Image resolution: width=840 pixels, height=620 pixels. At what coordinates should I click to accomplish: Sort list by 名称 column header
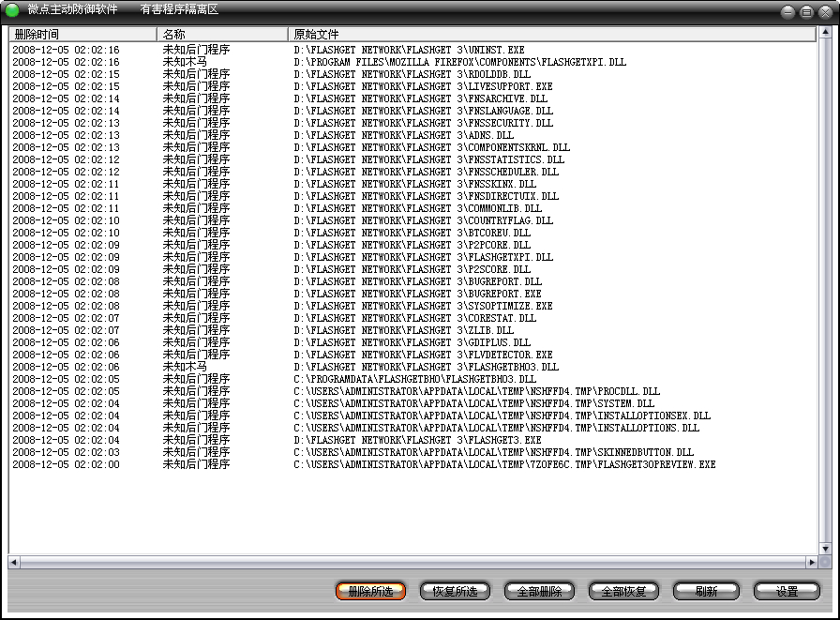223,34
